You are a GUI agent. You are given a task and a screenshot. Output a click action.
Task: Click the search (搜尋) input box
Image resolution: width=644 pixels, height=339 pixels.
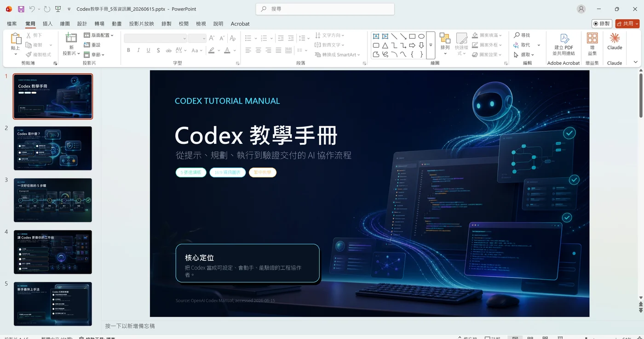tap(325, 9)
